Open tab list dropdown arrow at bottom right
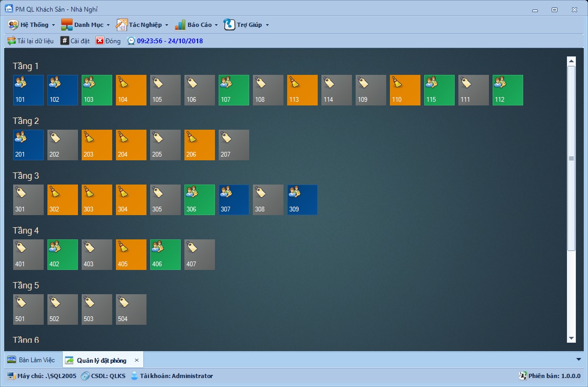Screen dimensions: 588x387 pyautogui.click(x=579, y=360)
